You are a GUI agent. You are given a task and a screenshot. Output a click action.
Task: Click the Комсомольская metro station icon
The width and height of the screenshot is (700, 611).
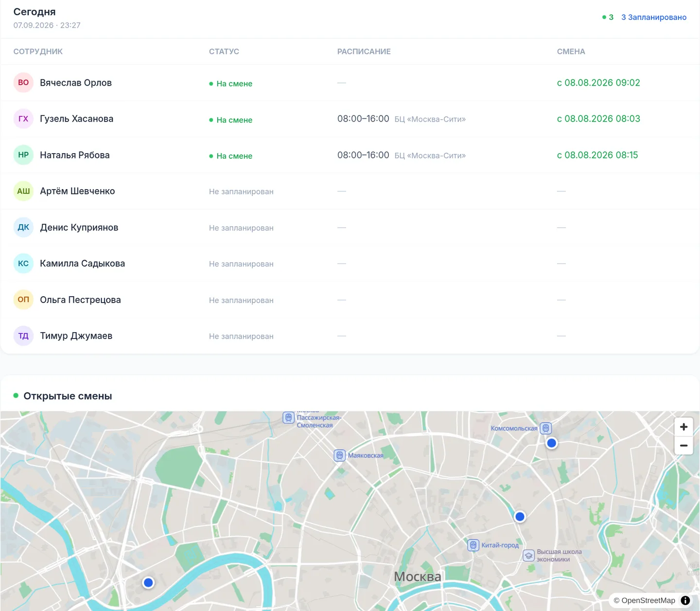pos(546,428)
